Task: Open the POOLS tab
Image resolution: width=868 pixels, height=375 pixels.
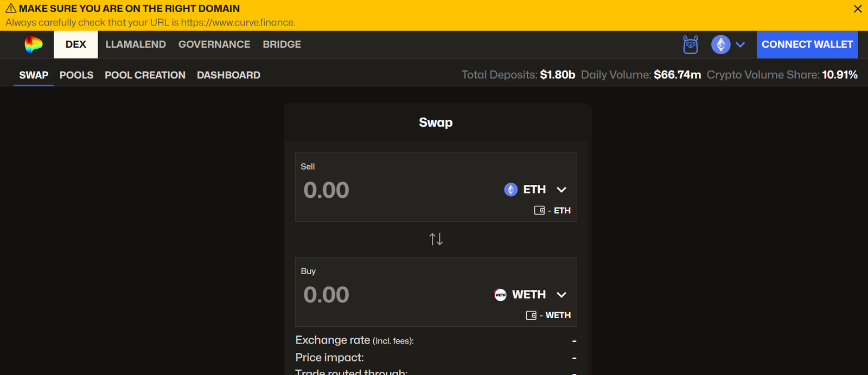Action: tap(76, 75)
